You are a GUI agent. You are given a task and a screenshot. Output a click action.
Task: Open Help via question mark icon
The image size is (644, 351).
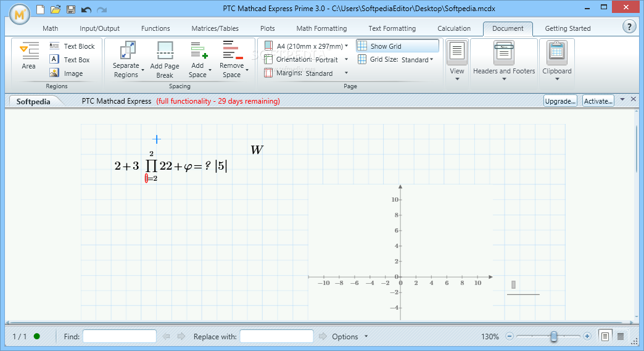click(629, 27)
